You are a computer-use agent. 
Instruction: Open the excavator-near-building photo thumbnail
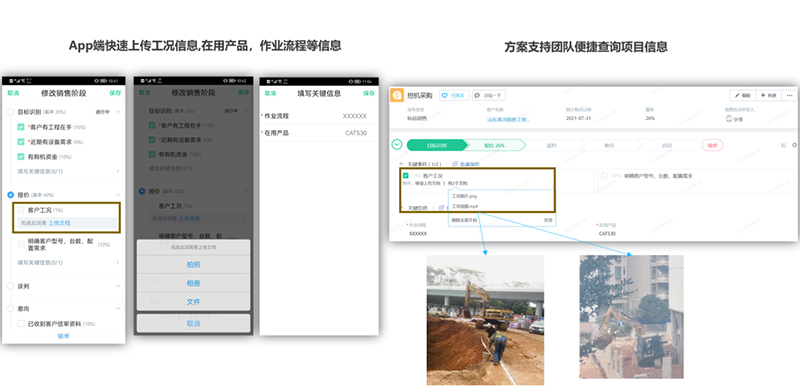[x=631, y=317]
